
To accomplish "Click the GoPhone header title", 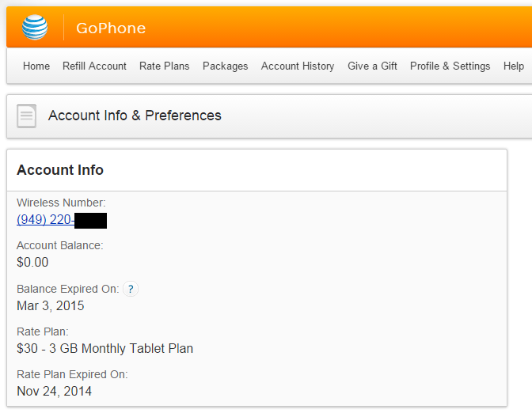I will coord(111,28).
